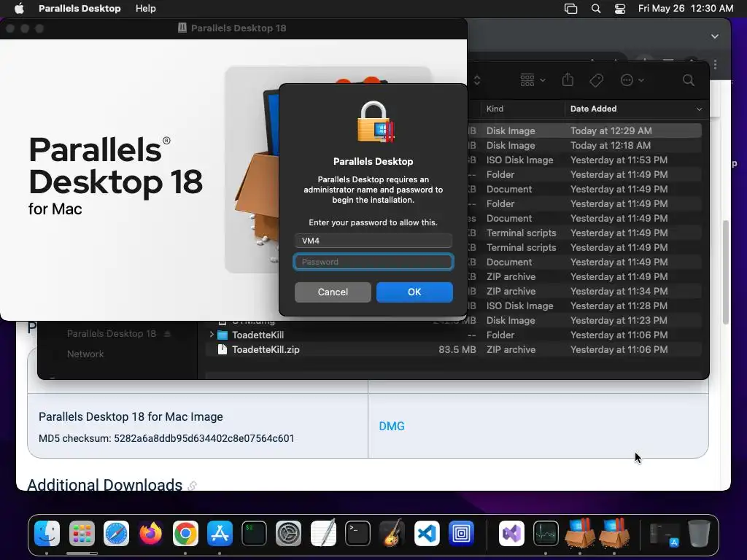Screen dimensions: 747x560
Task: Select ISO Disk Image row added at 11:53 PM
Action: 584,160
